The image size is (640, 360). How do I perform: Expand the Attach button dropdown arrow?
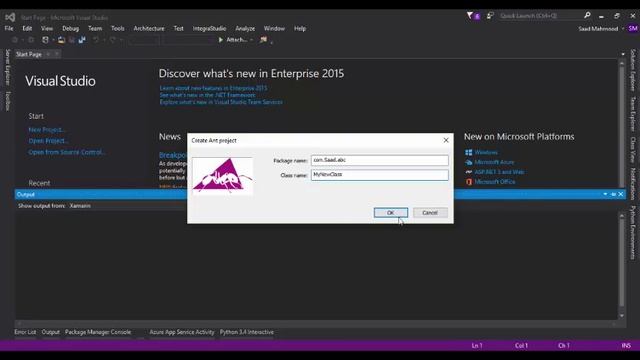tap(251, 40)
